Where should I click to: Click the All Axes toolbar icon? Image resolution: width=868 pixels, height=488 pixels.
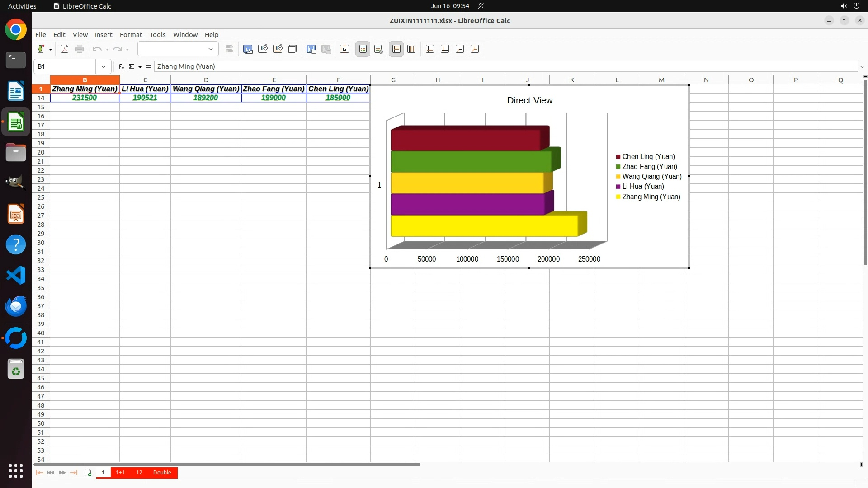point(475,49)
